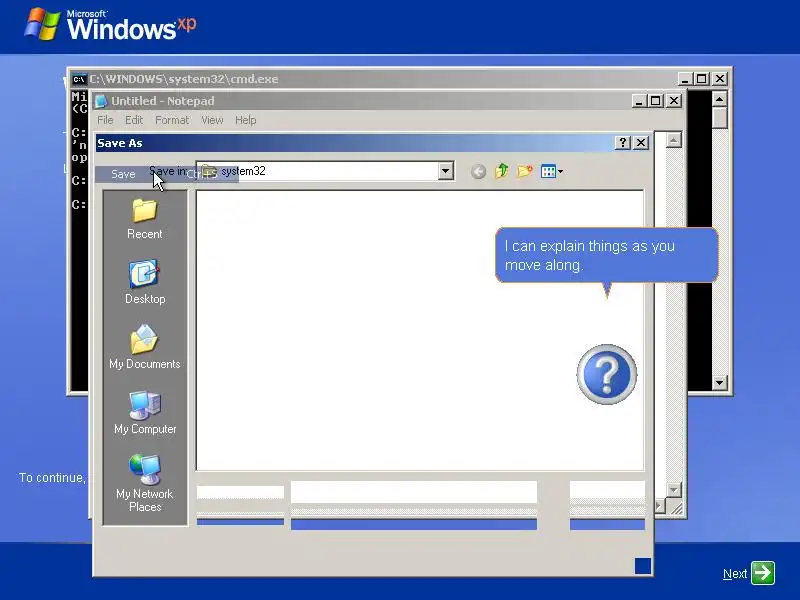
Task: Open My Network Places shortcut
Action: tap(145, 483)
